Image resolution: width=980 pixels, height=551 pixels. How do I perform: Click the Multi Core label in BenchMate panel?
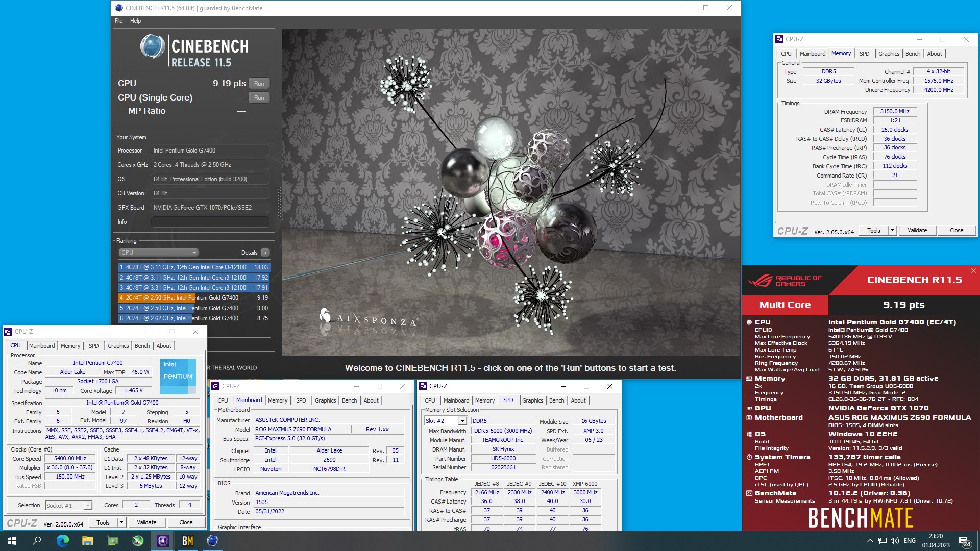(x=785, y=305)
